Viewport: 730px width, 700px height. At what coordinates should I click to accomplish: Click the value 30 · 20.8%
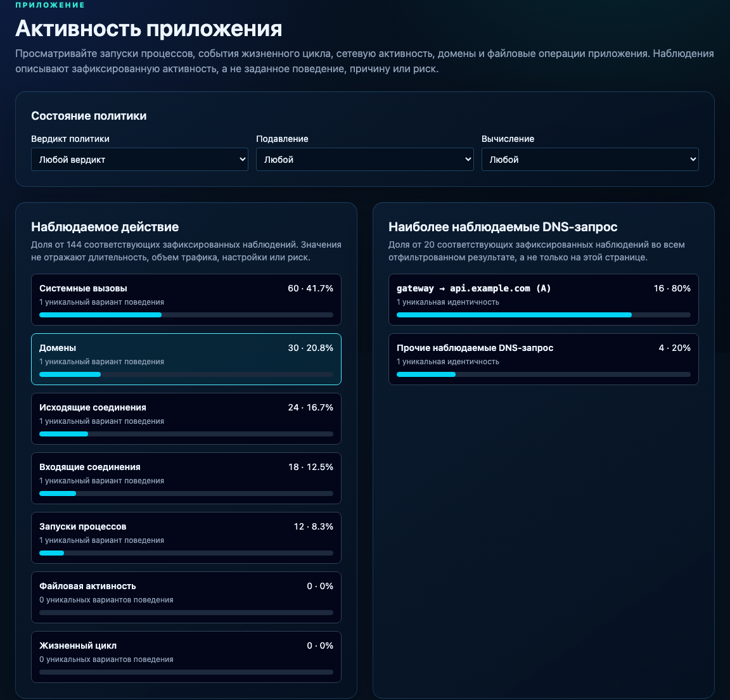click(311, 348)
